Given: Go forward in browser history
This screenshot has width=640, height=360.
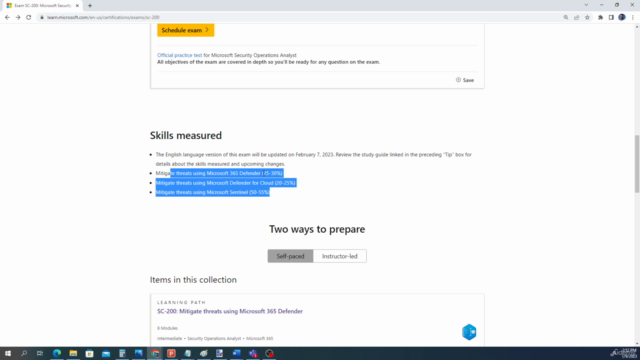Looking at the screenshot, I should 18,18.
